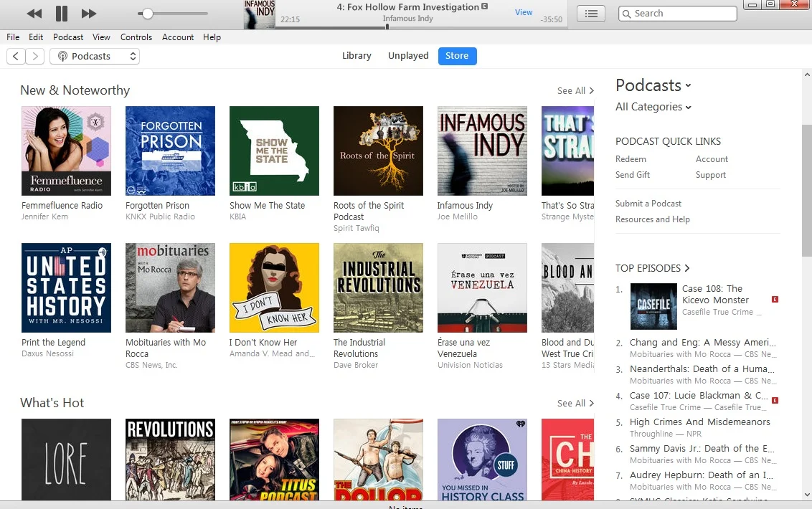Open the Podcasts media type dropdown
Image resolution: width=812 pixels, height=509 pixels.
[x=95, y=56]
